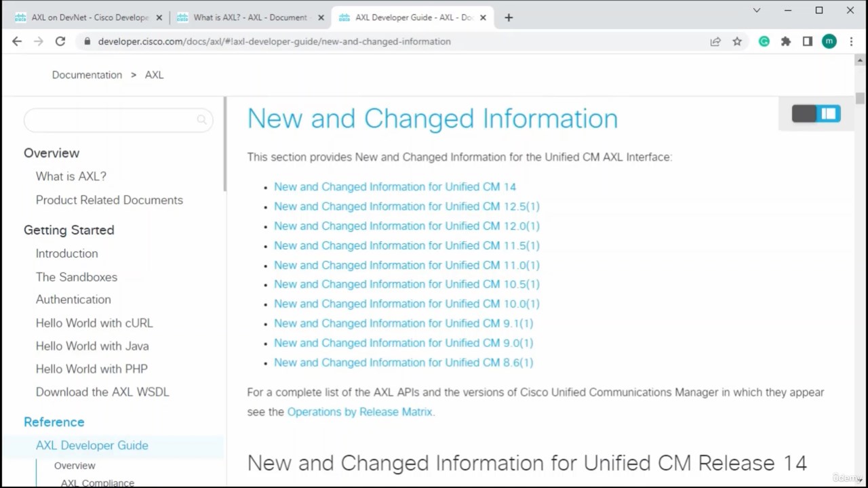Image resolution: width=868 pixels, height=488 pixels.
Task: Open 'Hello World with PHP'
Action: pyautogui.click(x=92, y=369)
